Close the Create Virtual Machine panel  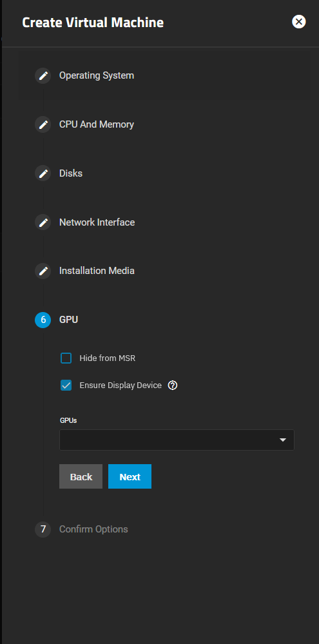click(299, 22)
